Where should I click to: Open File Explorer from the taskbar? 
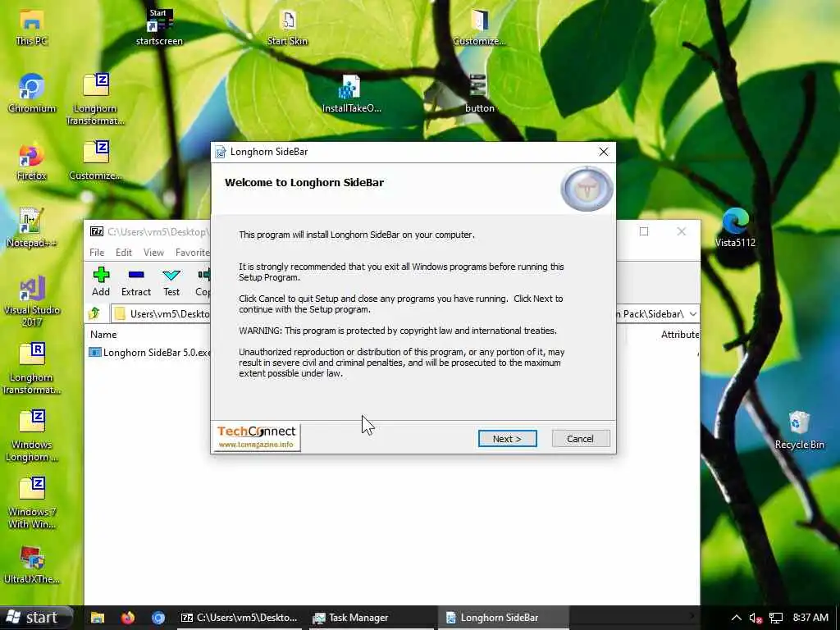pos(98,618)
